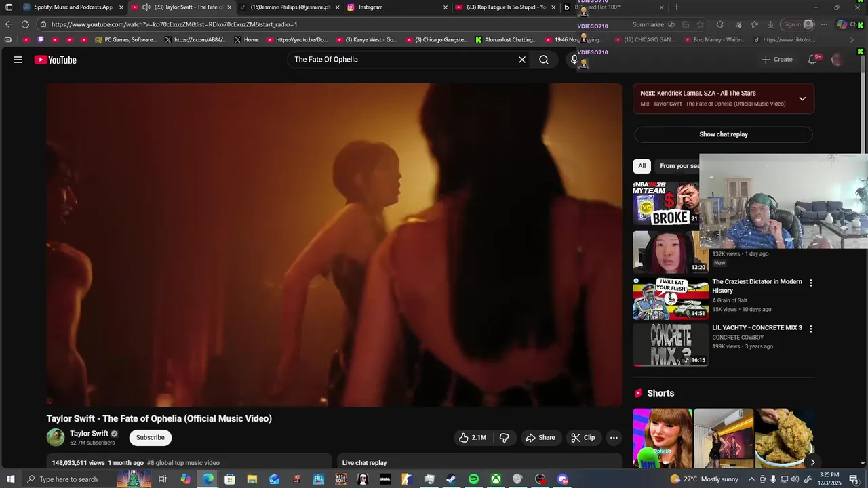Image resolution: width=868 pixels, height=488 pixels.
Task: Open the '#8 global top music video' link
Action: tap(183, 463)
